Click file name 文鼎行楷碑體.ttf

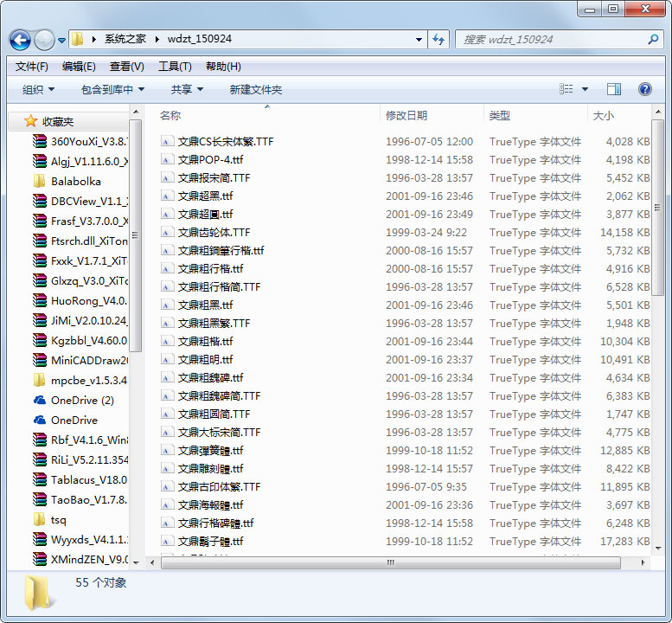click(215, 523)
